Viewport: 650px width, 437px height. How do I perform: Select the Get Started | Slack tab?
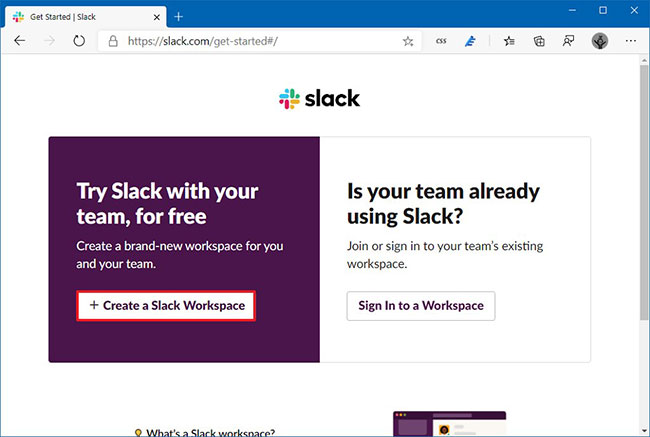pyautogui.click(x=86, y=17)
